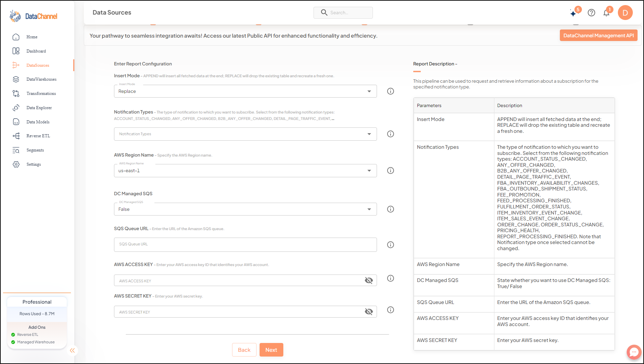Click the Next button
The image size is (644, 364).
click(x=271, y=350)
